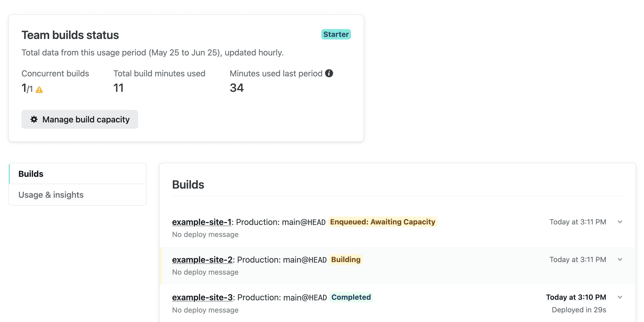Open the example-site-3 link
This screenshot has height=322, width=644.
[202, 297]
